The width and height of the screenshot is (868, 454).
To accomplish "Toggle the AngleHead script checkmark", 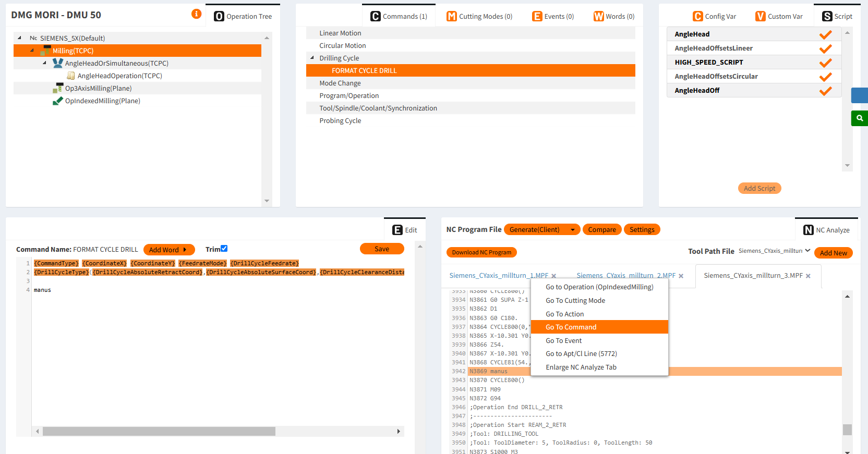I will tap(825, 34).
